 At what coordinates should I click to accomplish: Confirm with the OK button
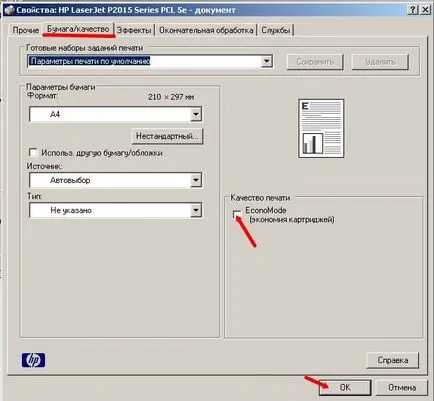tap(345, 387)
